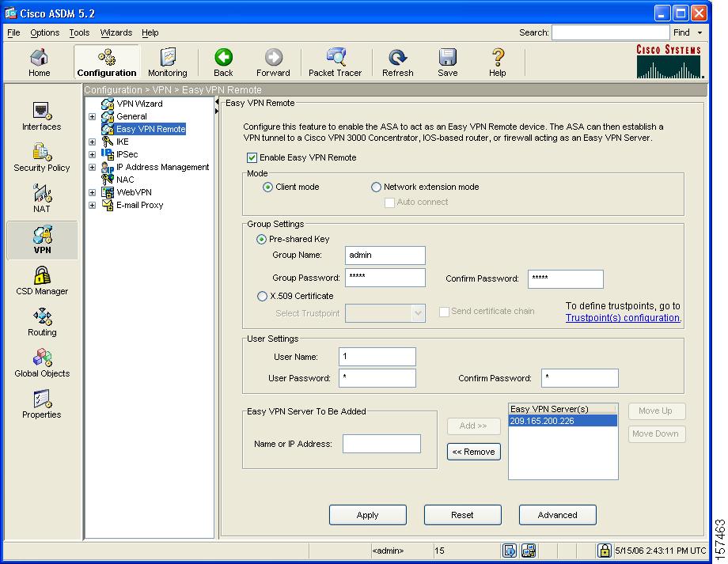The image size is (728, 564).
Task: Open the Security Policy panel
Action: tap(41, 157)
